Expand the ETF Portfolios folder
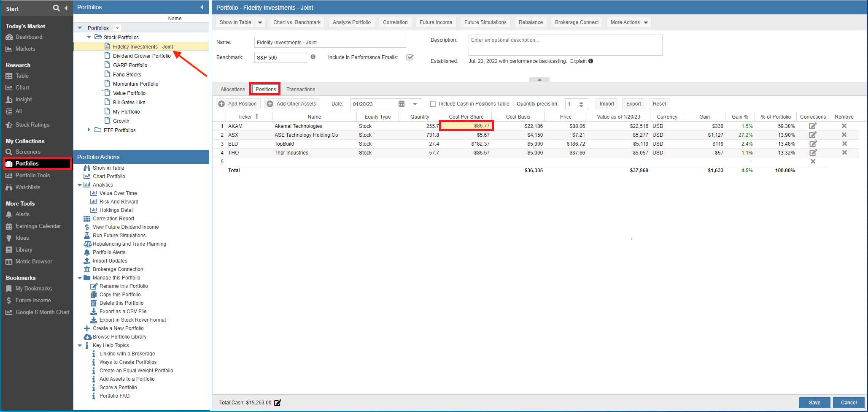The image size is (868, 412). pos(89,130)
